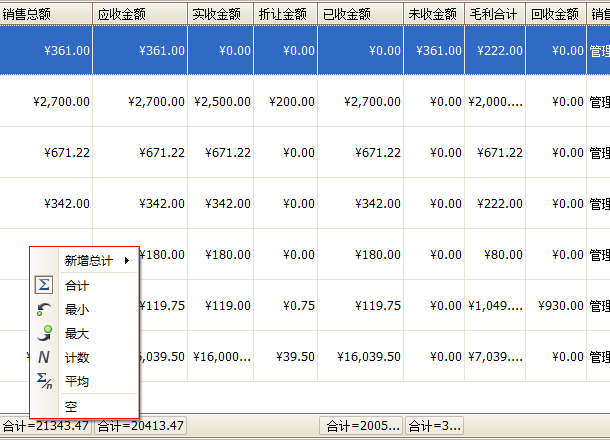
Task: Select the ¥119.75 cell under 已收金额
Action: click(x=361, y=305)
